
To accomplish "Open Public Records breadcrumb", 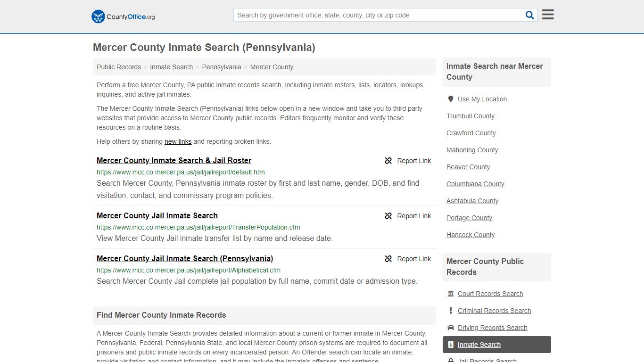I will pyautogui.click(x=119, y=67).
